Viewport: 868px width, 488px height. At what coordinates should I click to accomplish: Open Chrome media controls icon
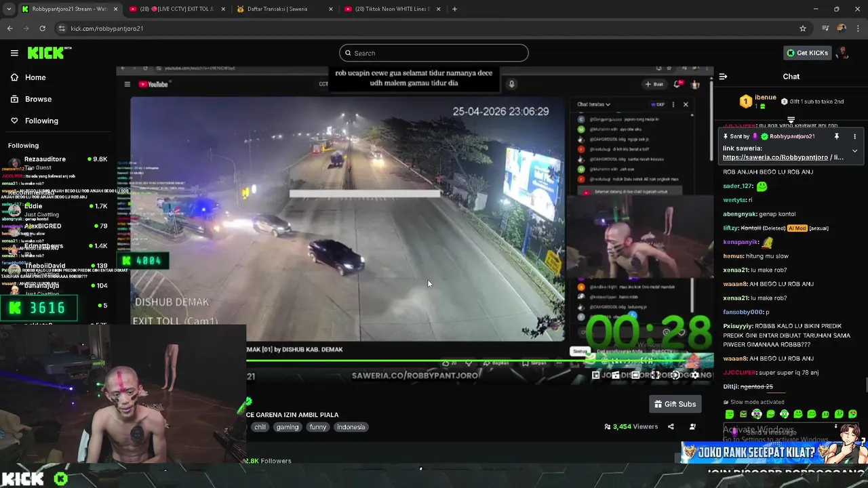click(825, 28)
